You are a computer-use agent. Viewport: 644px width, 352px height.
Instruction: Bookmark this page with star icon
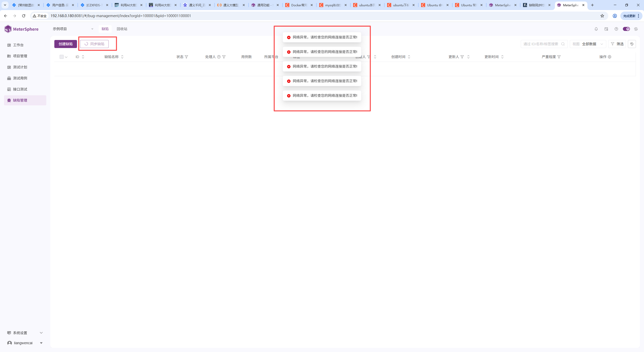click(602, 16)
